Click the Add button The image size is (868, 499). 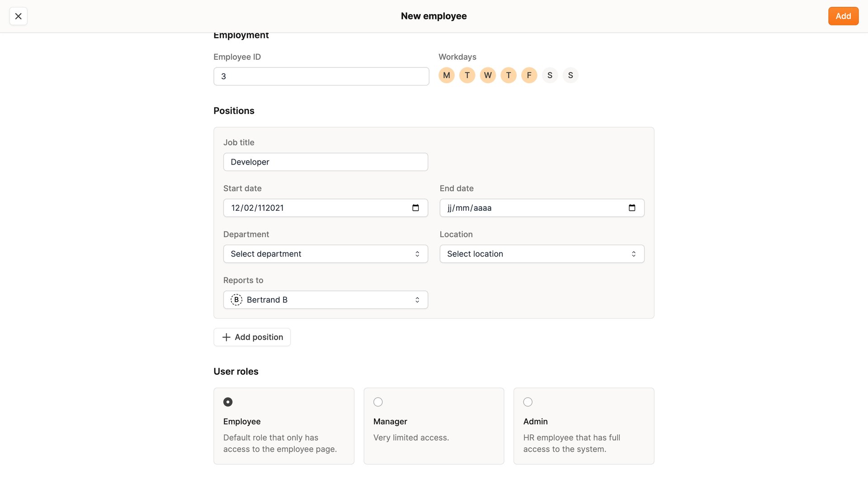843,16
